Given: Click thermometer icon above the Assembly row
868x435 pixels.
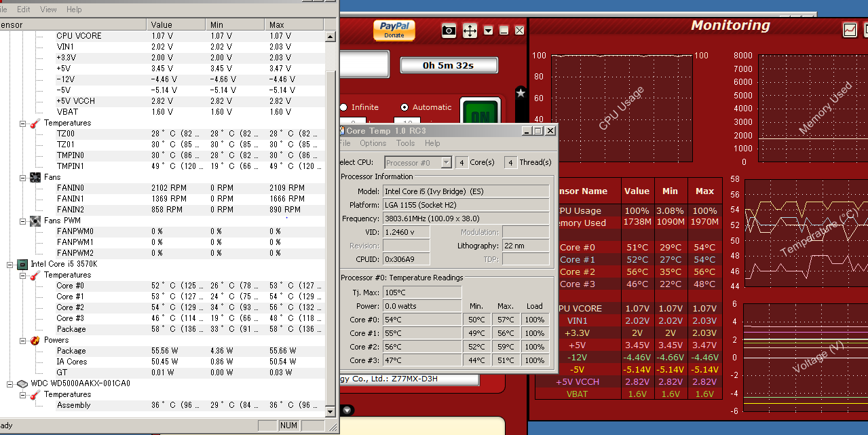Looking at the screenshot, I should pyautogui.click(x=35, y=394).
